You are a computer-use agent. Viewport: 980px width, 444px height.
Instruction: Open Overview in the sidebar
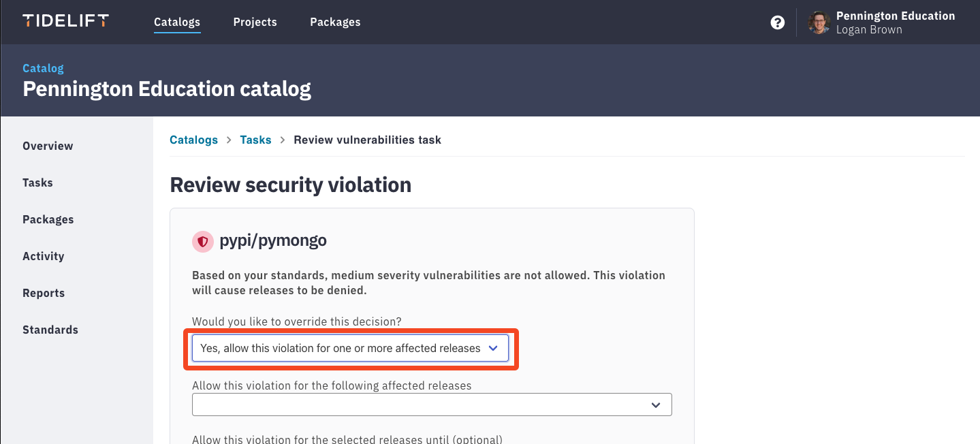point(48,146)
